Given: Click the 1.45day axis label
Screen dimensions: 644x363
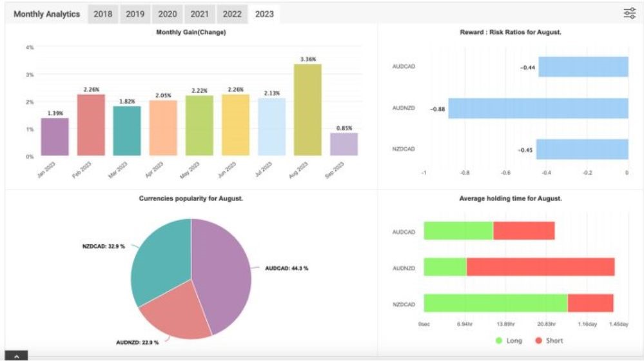Looking at the screenshot, I should 618,324.
